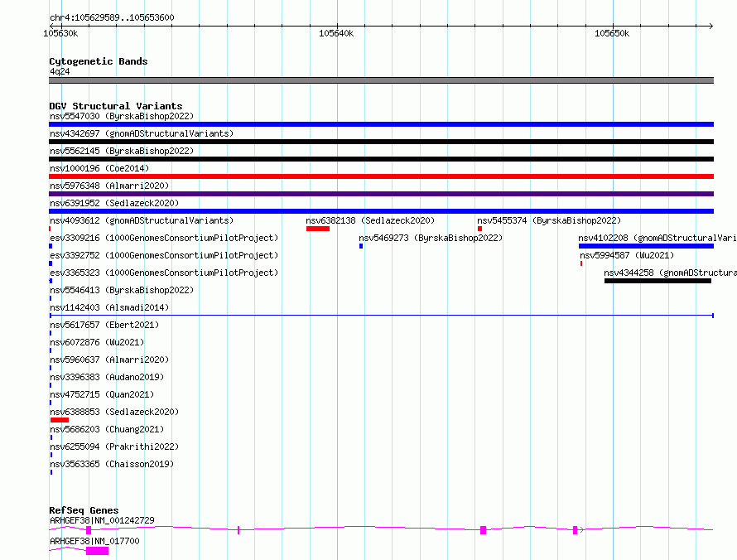The width and height of the screenshot is (737, 560).
Task: Click the DGV Structural Variants track title
Action: coord(116,106)
